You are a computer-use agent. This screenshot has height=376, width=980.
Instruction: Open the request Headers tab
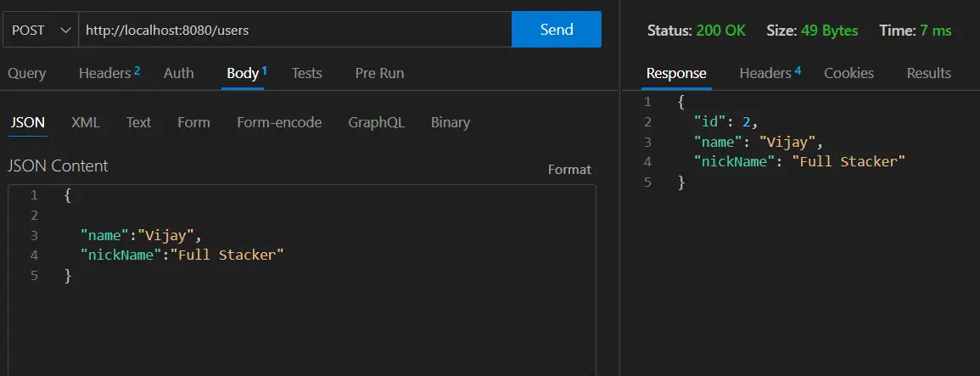click(109, 73)
